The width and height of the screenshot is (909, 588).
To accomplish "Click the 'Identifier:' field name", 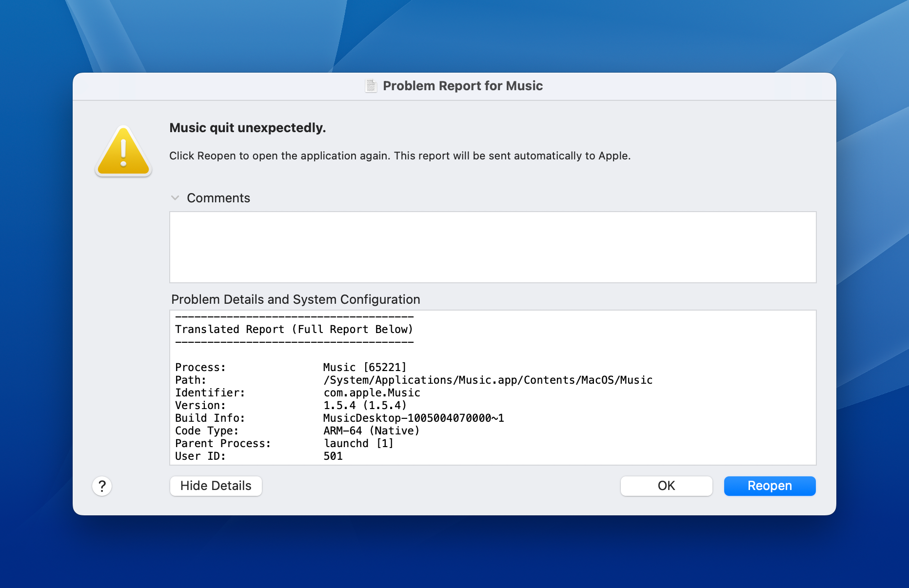I will (210, 392).
